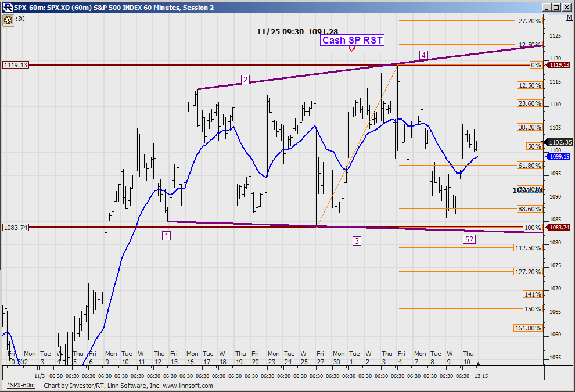575x392 pixels.
Task: Click the Cash SP RST label
Action: coord(352,40)
